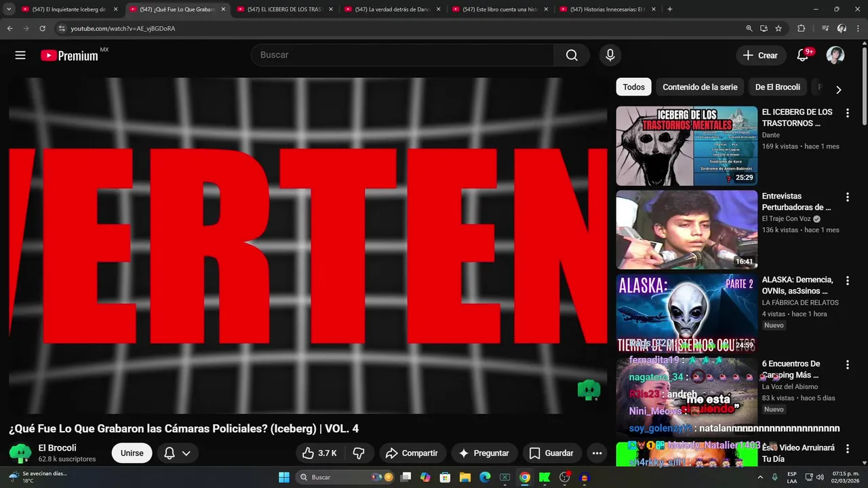868x488 pixels.
Task: Open options for Entrevistas Perturbadoras video
Action: click(x=847, y=197)
